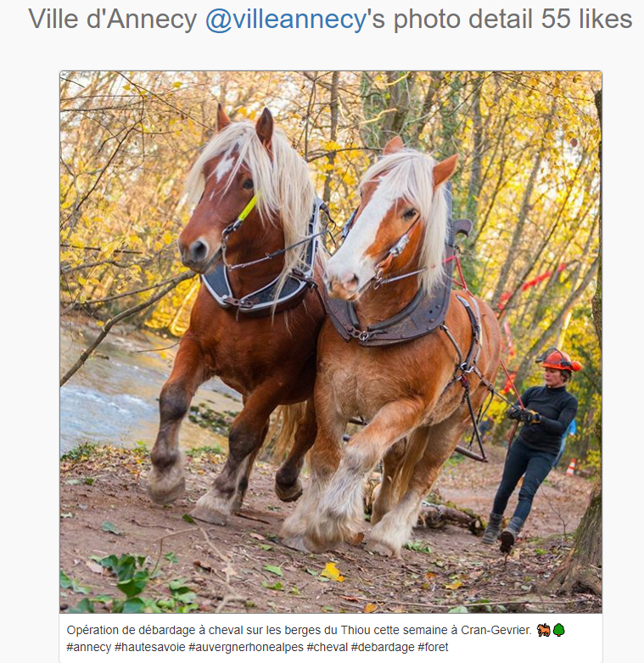
Task: Click the "55 likes" count in the heading
Action: point(586,20)
